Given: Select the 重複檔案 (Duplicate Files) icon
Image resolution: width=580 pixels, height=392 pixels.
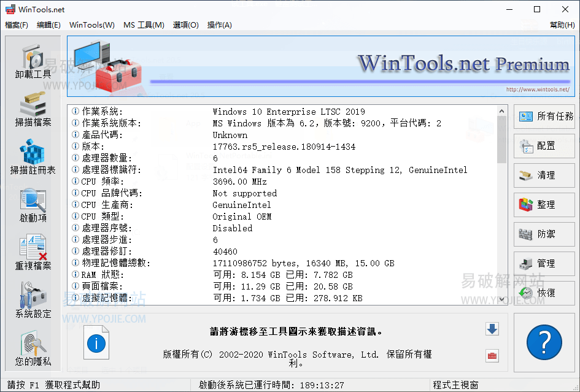Looking at the screenshot, I should (x=32, y=252).
